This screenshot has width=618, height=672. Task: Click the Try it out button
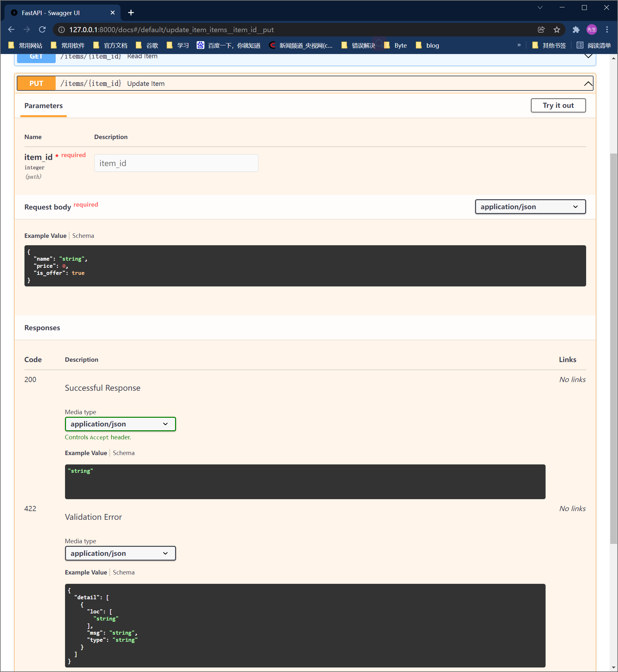tap(558, 106)
